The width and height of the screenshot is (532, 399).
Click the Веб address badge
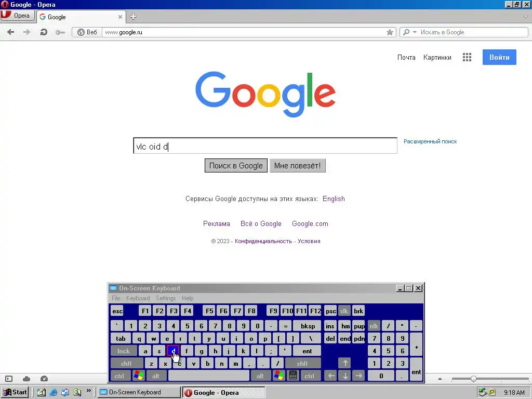(x=87, y=32)
